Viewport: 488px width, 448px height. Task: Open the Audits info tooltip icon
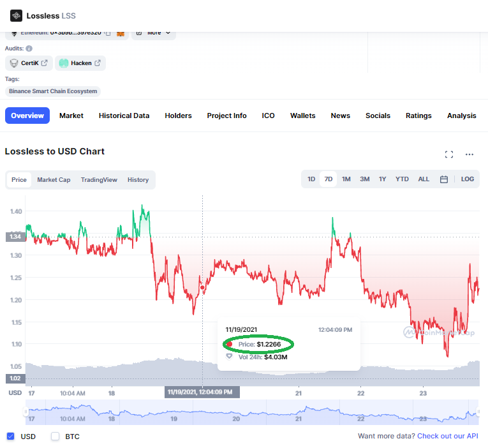[x=29, y=49]
